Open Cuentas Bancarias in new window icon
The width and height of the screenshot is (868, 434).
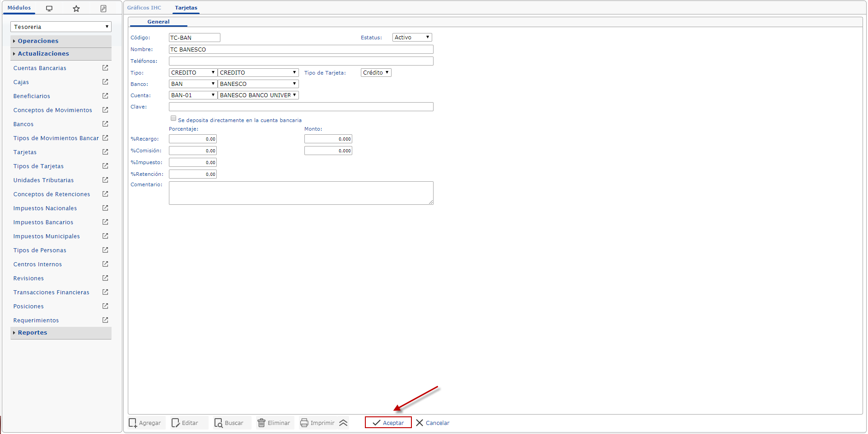coord(105,68)
